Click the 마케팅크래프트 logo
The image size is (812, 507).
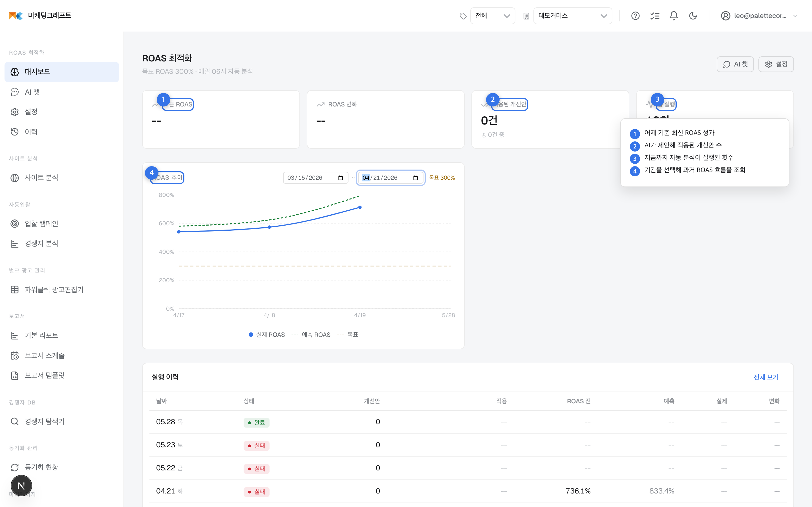click(x=40, y=15)
